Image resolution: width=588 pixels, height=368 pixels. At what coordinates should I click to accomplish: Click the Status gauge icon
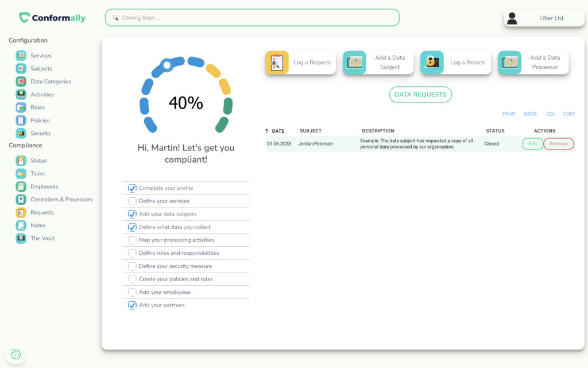(x=21, y=160)
